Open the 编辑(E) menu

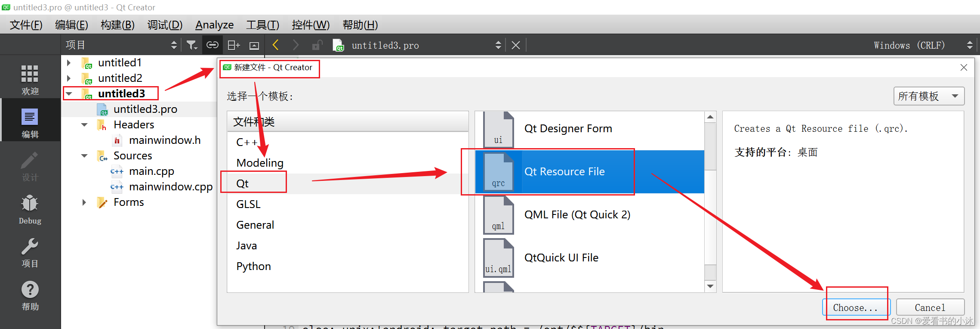pos(71,25)
